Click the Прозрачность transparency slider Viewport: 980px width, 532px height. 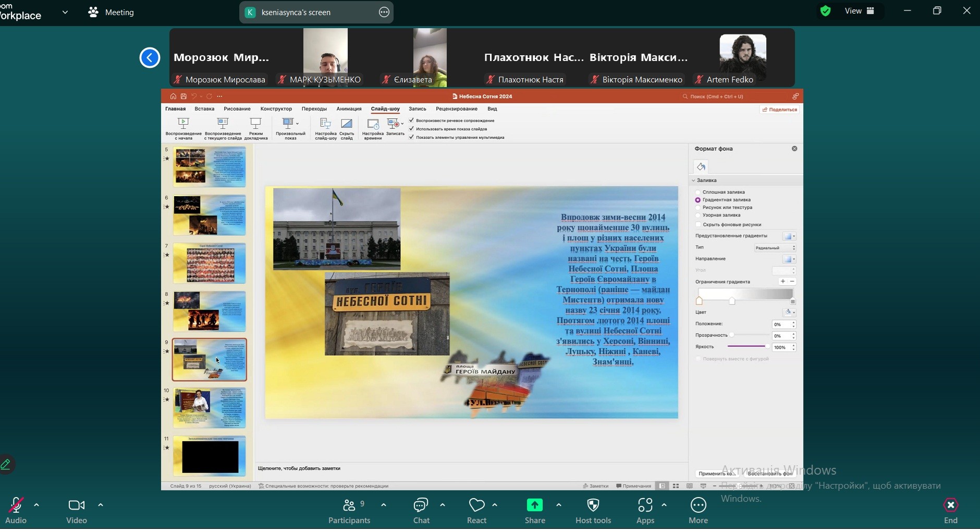coord(749,335)
